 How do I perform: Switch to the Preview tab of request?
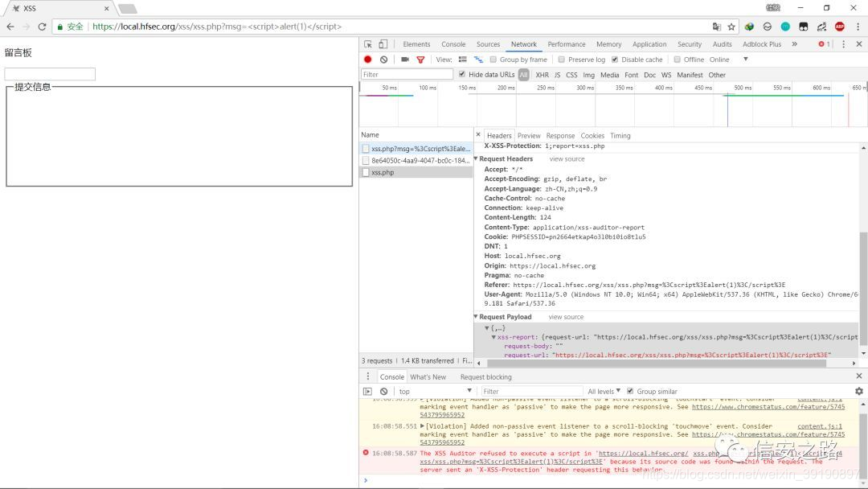(529, 136)
